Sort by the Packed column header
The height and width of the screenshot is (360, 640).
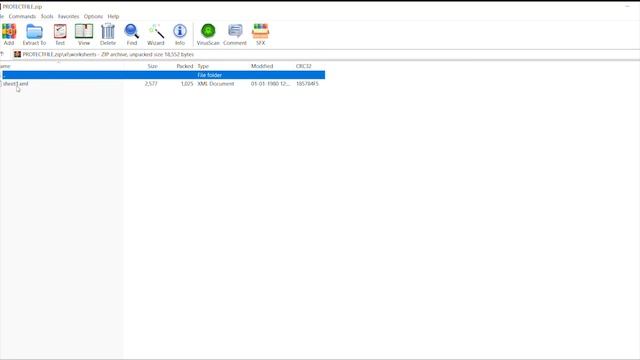(184, 66)
